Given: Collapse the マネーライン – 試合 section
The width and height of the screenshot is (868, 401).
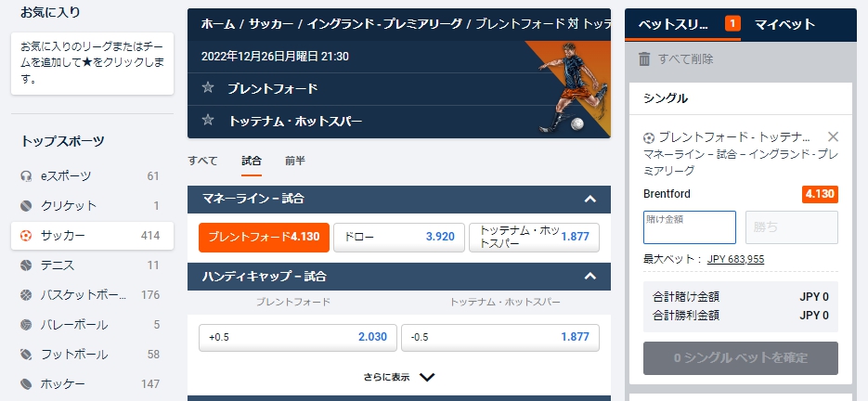Looking at the screenshot, I should point(590,199).
